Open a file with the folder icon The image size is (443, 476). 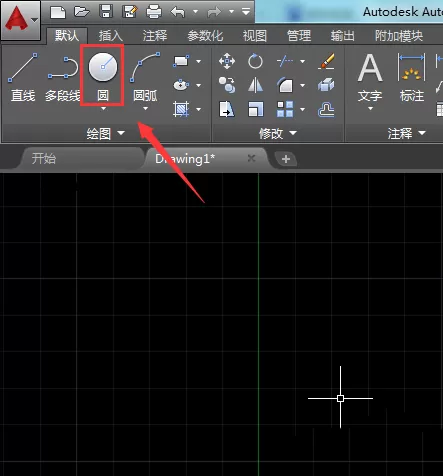tap(82, 12)
